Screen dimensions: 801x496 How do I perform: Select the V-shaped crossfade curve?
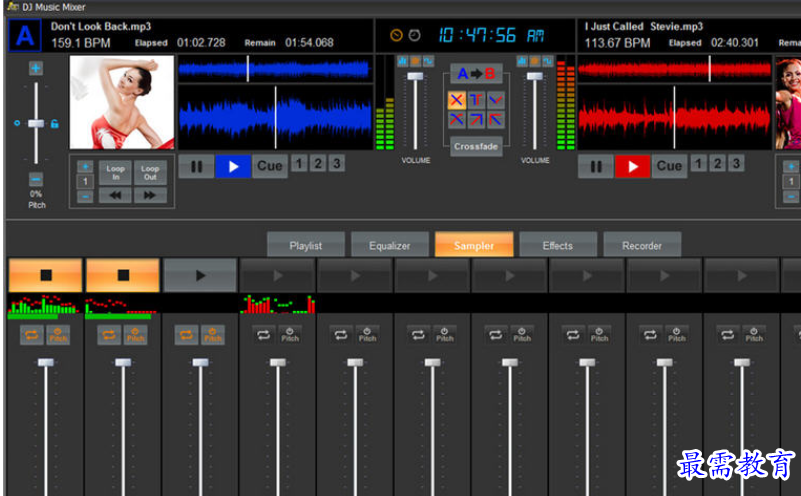[x=496, y=100]
